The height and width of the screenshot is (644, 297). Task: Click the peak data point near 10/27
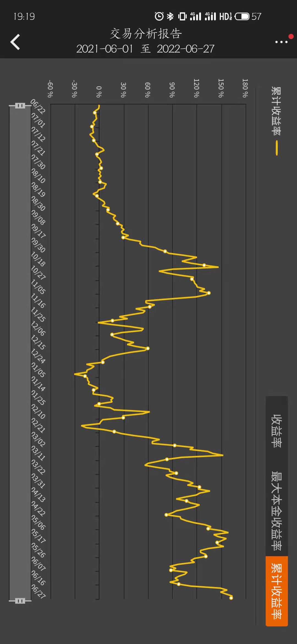(204, 265)
